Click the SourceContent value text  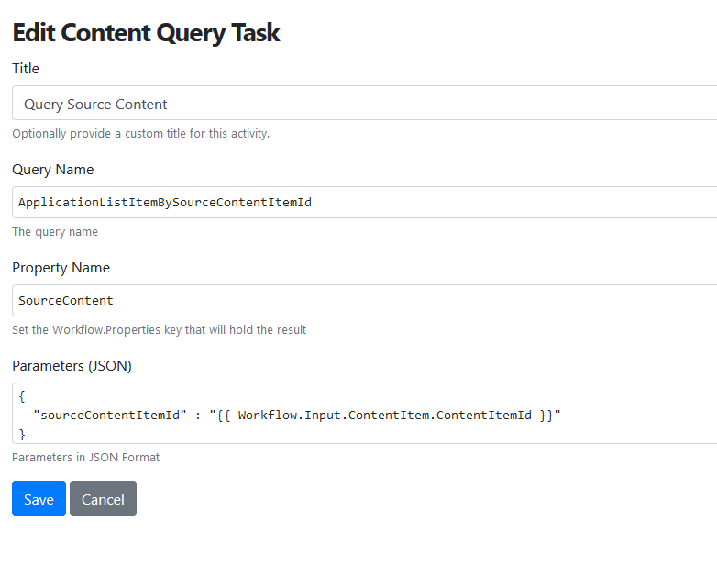(x=65, y=301)
